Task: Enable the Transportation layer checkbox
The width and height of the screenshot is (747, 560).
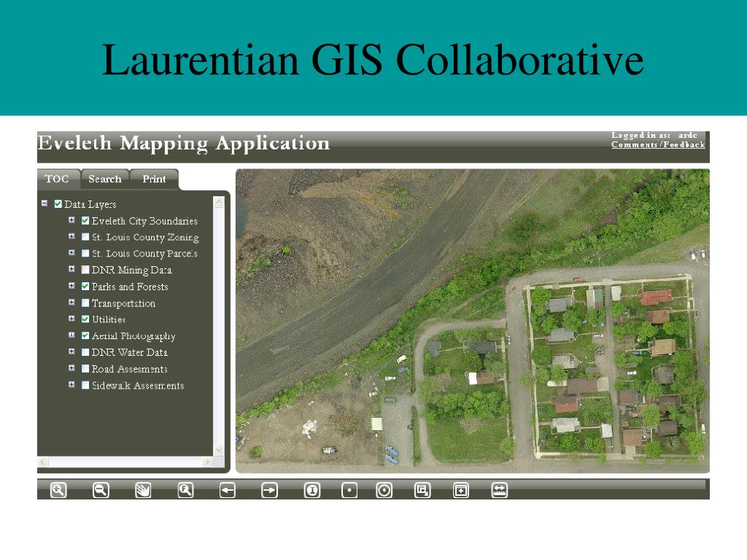Action: pos(85,303)
